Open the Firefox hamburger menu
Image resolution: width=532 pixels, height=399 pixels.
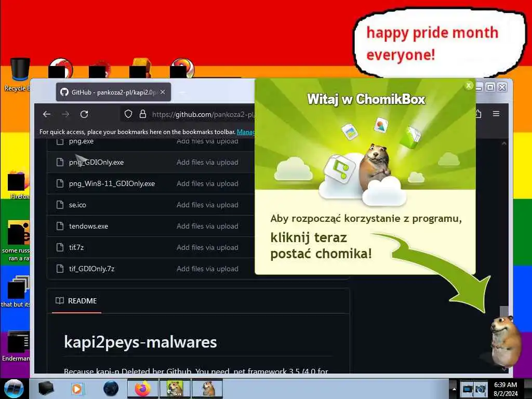click(496, 114)
